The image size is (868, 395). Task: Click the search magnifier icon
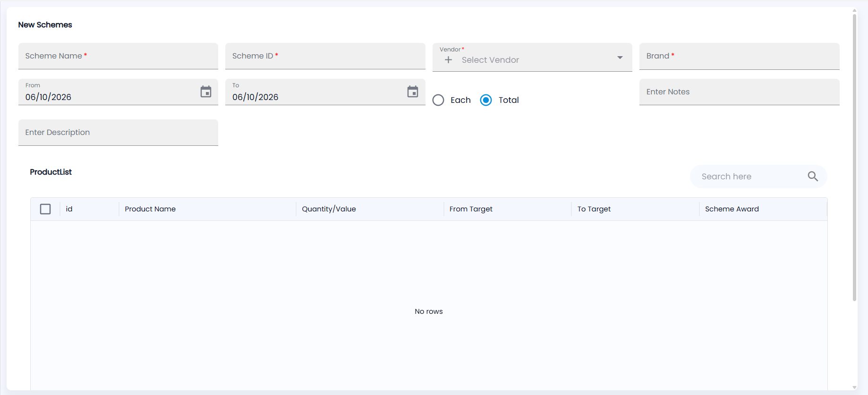[x=813, y=176]
